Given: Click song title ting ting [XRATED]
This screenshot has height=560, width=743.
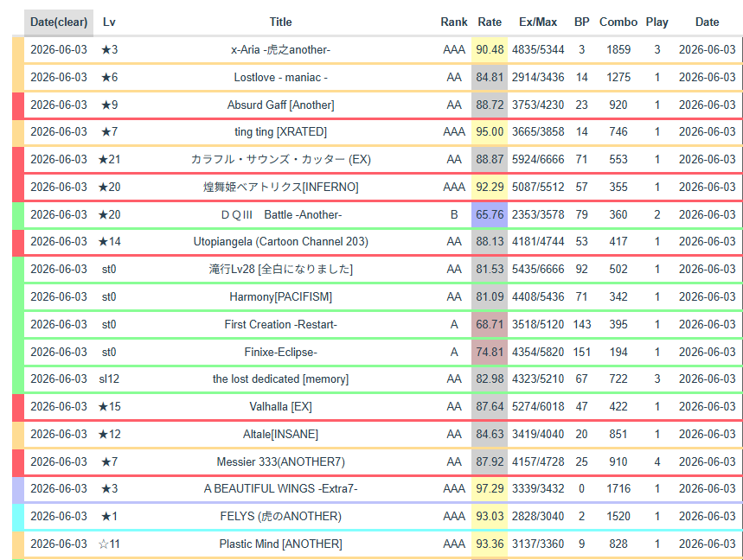Looking at the screenshot, I should click(280, 131).
